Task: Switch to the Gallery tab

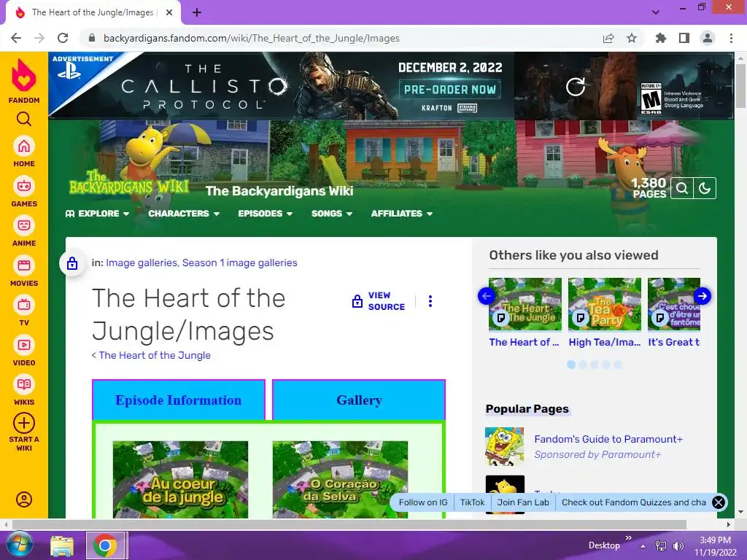Action: (x=359, y=400)
